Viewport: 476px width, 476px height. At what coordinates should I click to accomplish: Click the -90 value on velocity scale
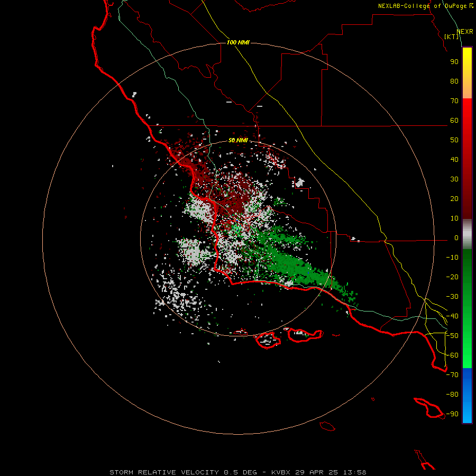point(452,414)
